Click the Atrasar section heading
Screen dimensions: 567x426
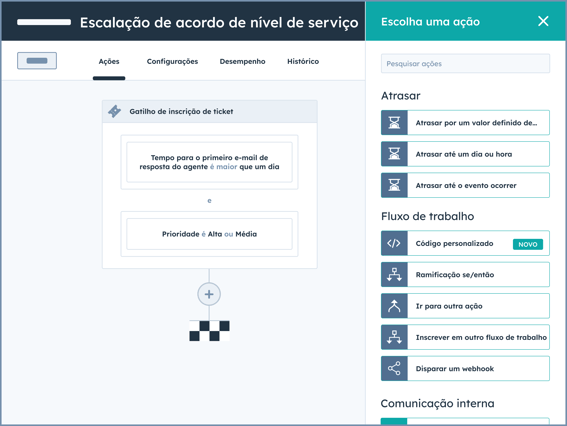click(x=401, y=96)
